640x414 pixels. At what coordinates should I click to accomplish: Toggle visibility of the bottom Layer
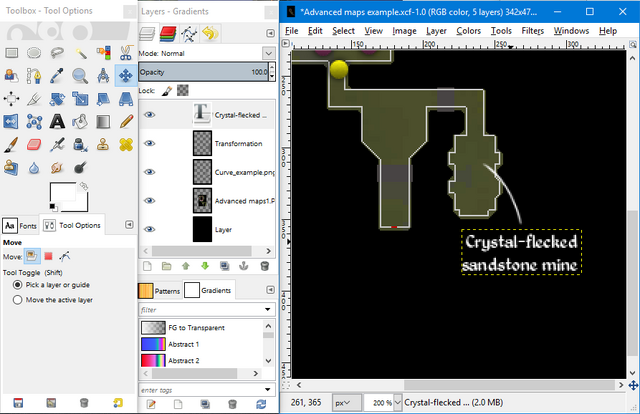pyautogui.click(x=150, y=229)
